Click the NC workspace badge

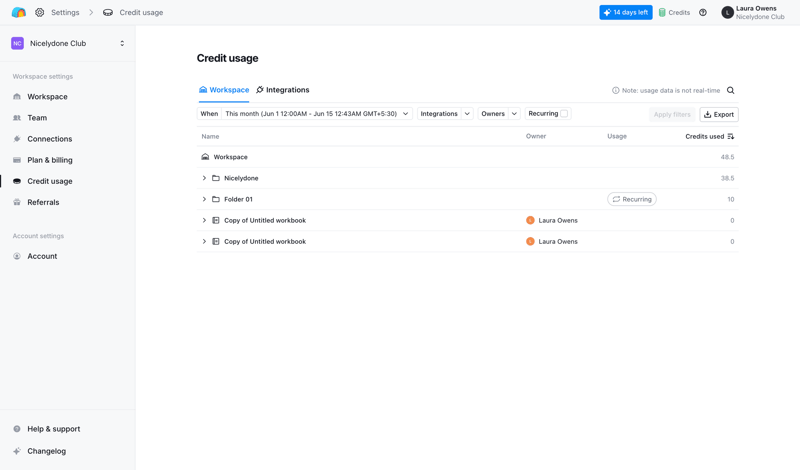(17, 43)
